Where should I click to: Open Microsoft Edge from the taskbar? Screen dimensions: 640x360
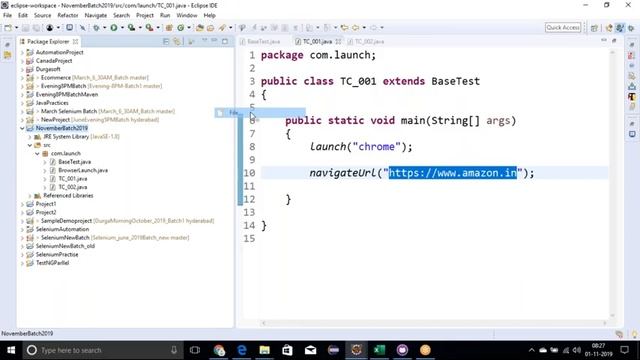242,350
